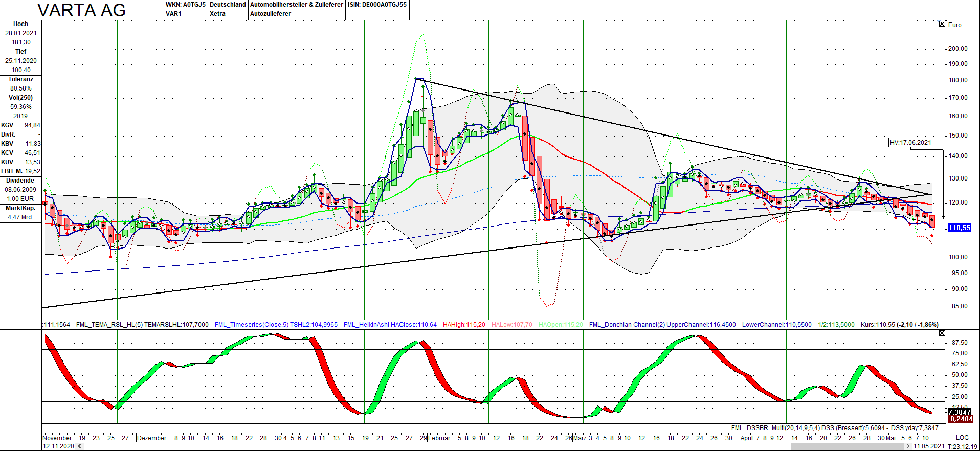Click the Kurs:110,55 legend value

tap(878, 325)
